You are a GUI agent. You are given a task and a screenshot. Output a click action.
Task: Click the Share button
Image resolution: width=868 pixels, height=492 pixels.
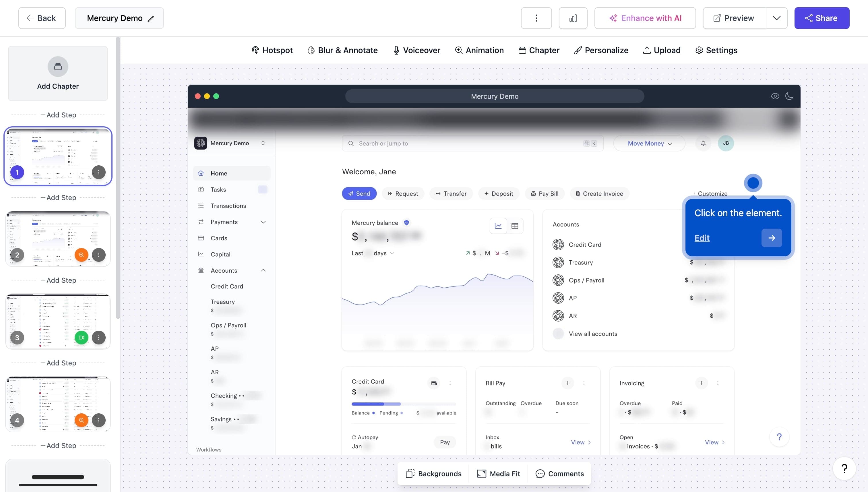(x=822, y=18)
